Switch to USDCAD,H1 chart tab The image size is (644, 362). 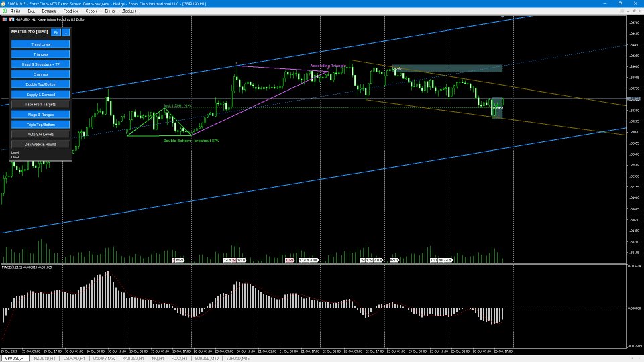click(74, 358)
